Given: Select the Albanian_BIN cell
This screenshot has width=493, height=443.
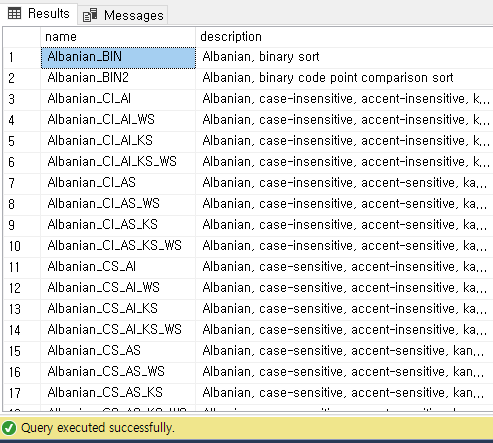Looking at the screenshot, I should coord(118,57).
